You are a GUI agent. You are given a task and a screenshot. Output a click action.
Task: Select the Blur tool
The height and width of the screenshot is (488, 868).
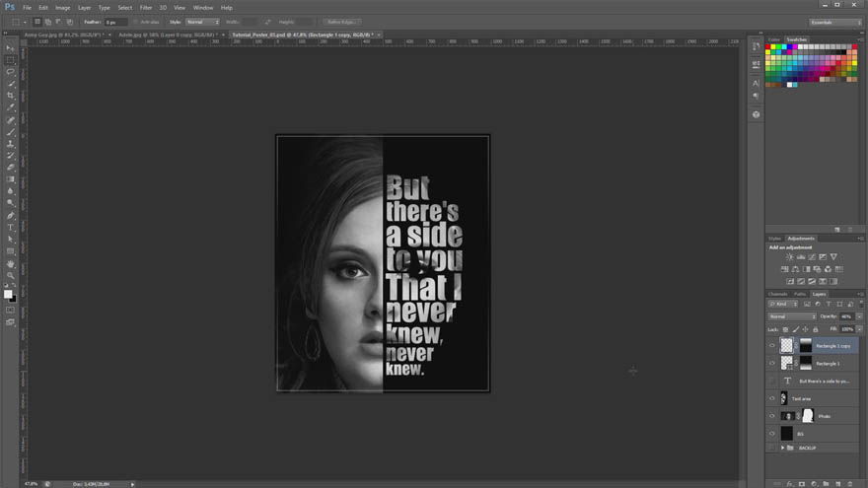[10, 191]
